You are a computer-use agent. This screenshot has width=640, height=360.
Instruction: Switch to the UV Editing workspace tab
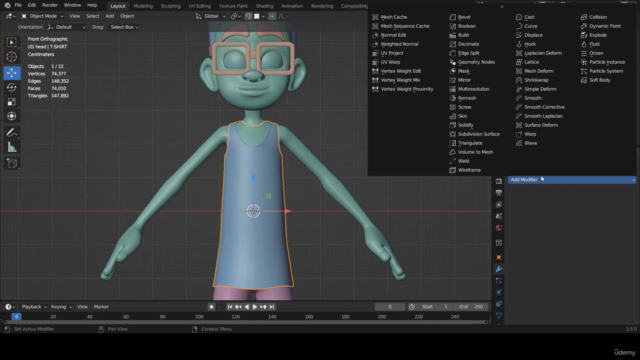pyautogui.click(x=200, y=6)
